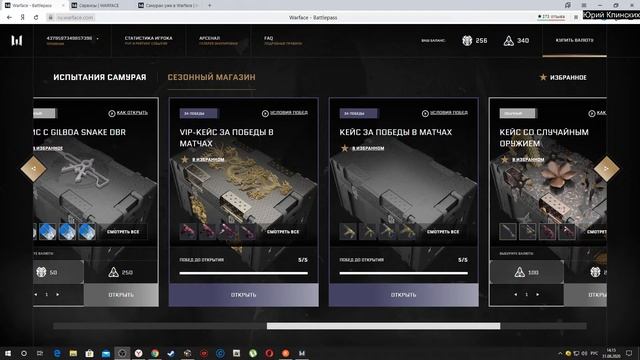Open first gold weapon thumbnail in Кейс за победы
Viewport: 640px width, 360px height.
(x=348, y=232)
